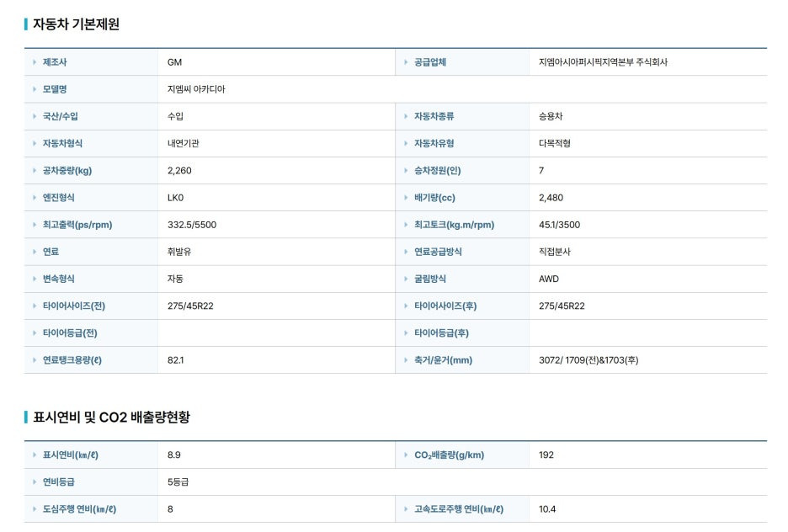
Task: Click the 모델명 label
Action: (x=55, y=89)
